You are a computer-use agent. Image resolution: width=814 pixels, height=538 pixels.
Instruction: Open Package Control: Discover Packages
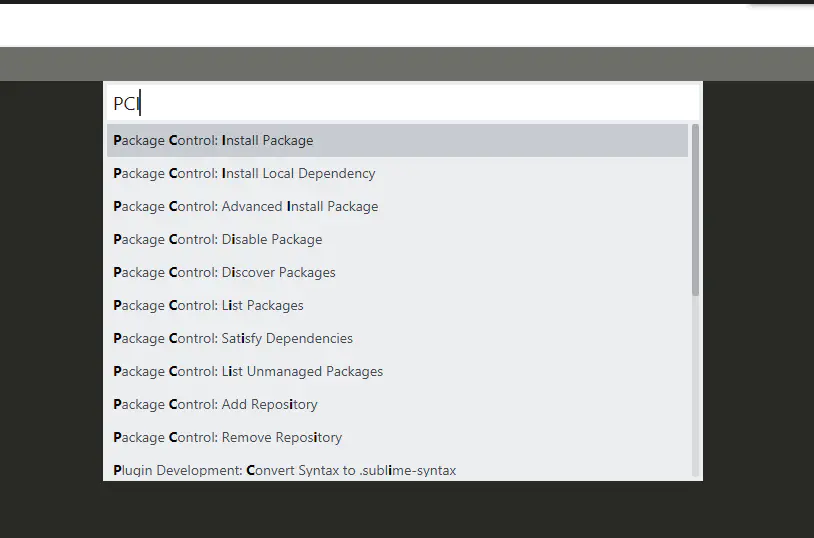coord(397,272)
